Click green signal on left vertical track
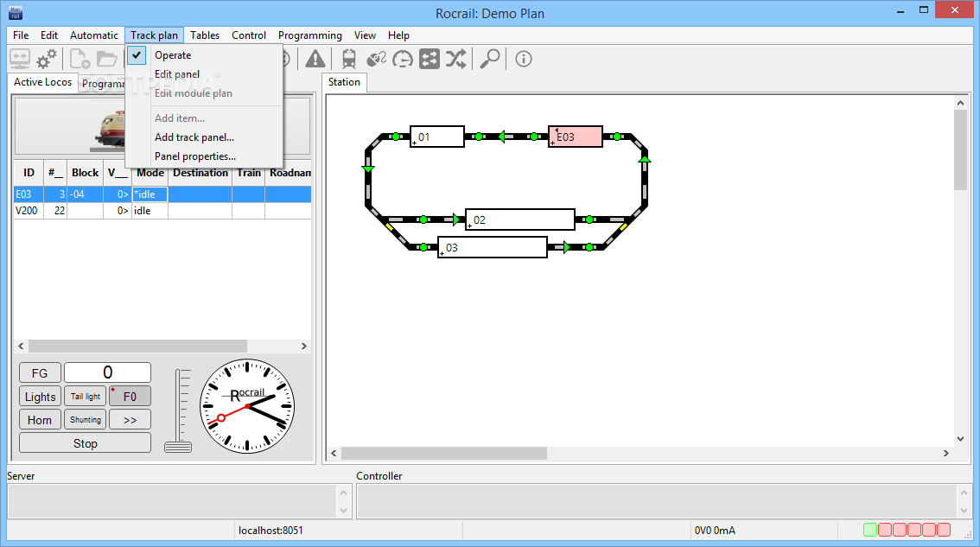This screenshot has height=547, width=980. tap(368, 169)
